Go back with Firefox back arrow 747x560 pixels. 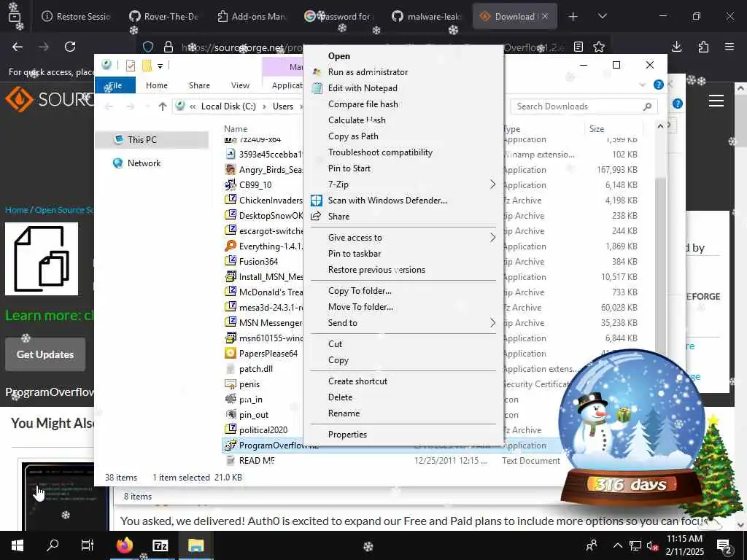(18, 47)
